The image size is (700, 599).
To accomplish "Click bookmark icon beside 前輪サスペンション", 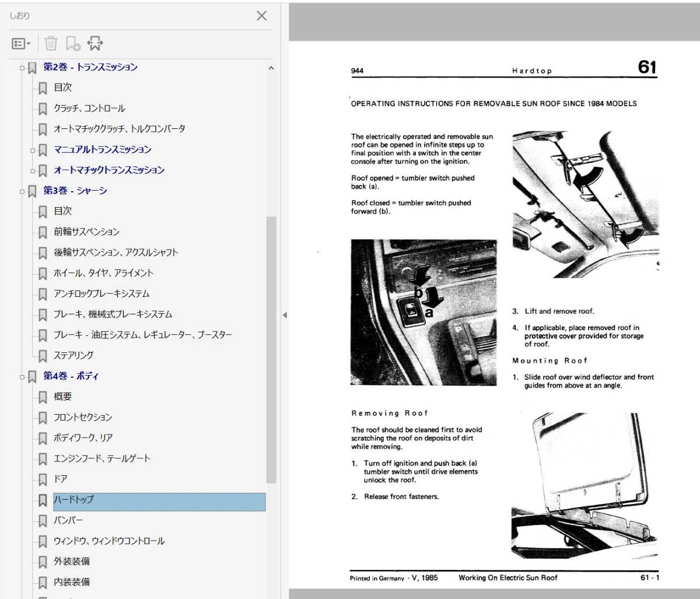I will [x=43, y=232].
